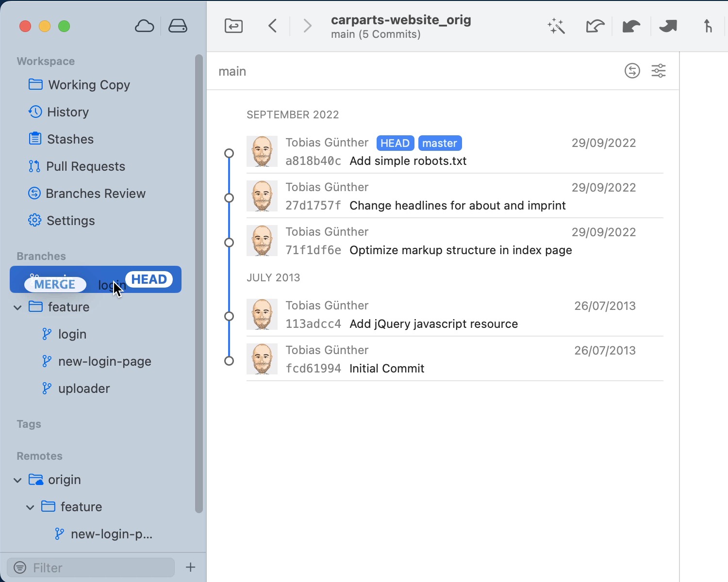
Task: Click the plus button beside Filter
Action: 191,567
